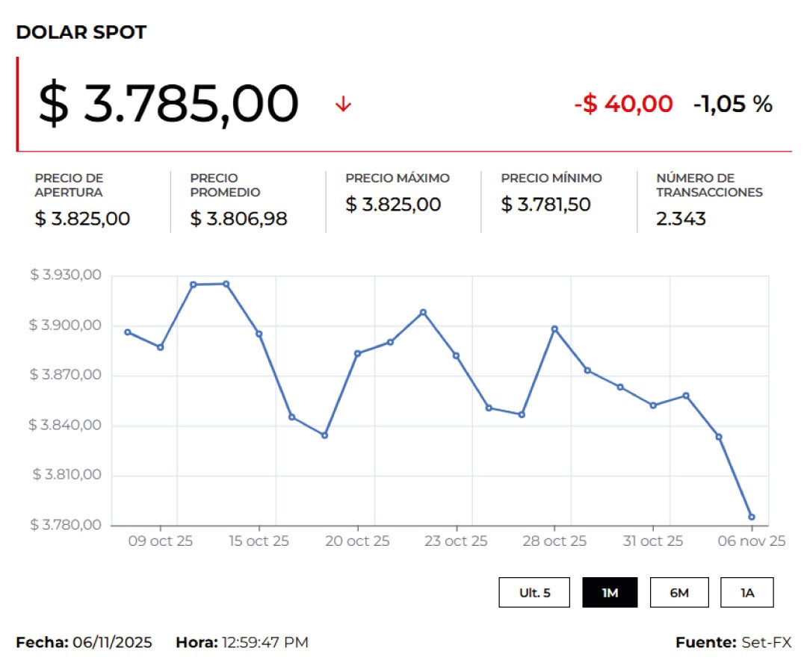Image resolution: width=807 pixels, height=672 pixels.
Task: Click the red downward arrow price indicator
Action: [342, 104]
